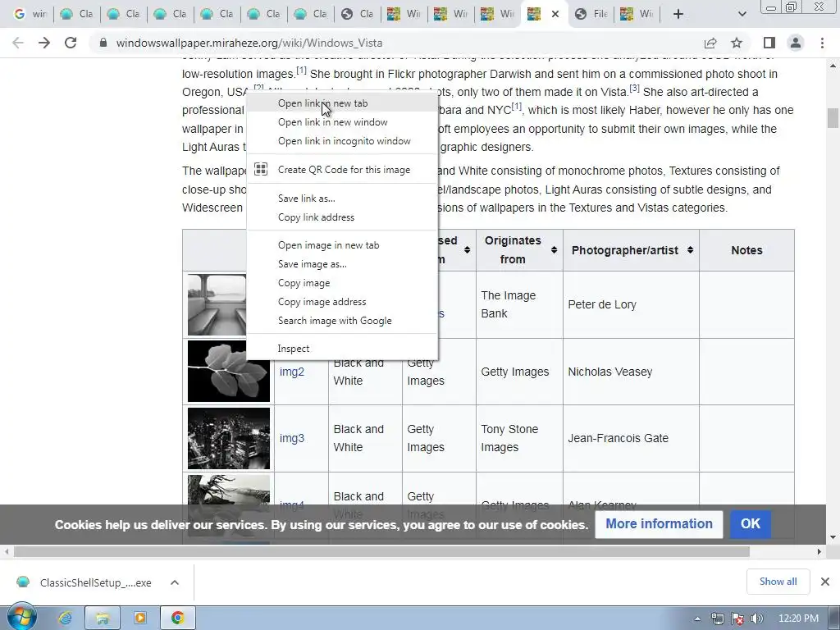
Task: Open the img3 link
Action: (x=292, y=438)
